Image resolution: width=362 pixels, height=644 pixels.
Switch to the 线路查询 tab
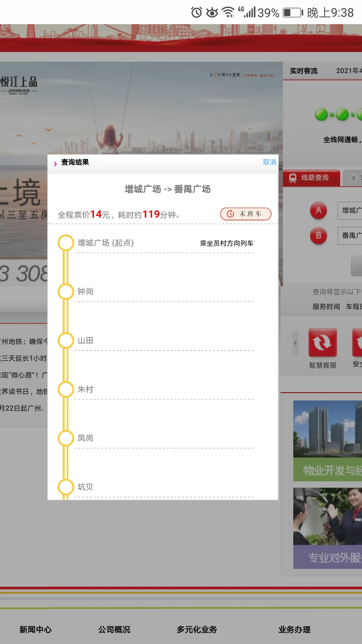312,178
